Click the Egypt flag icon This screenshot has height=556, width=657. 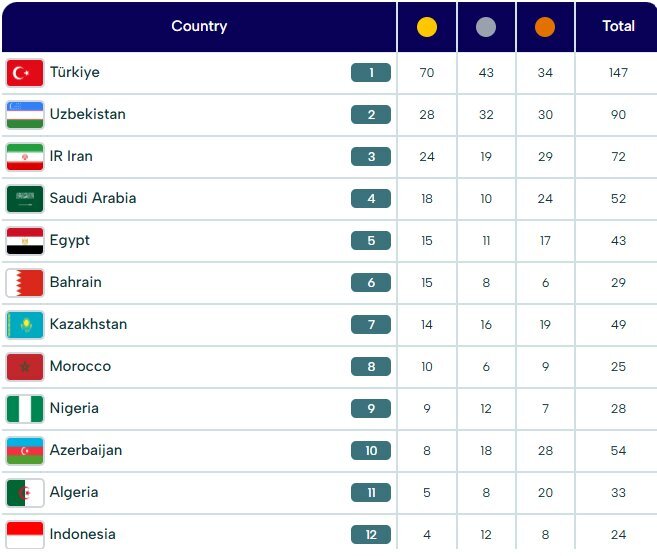25,241
